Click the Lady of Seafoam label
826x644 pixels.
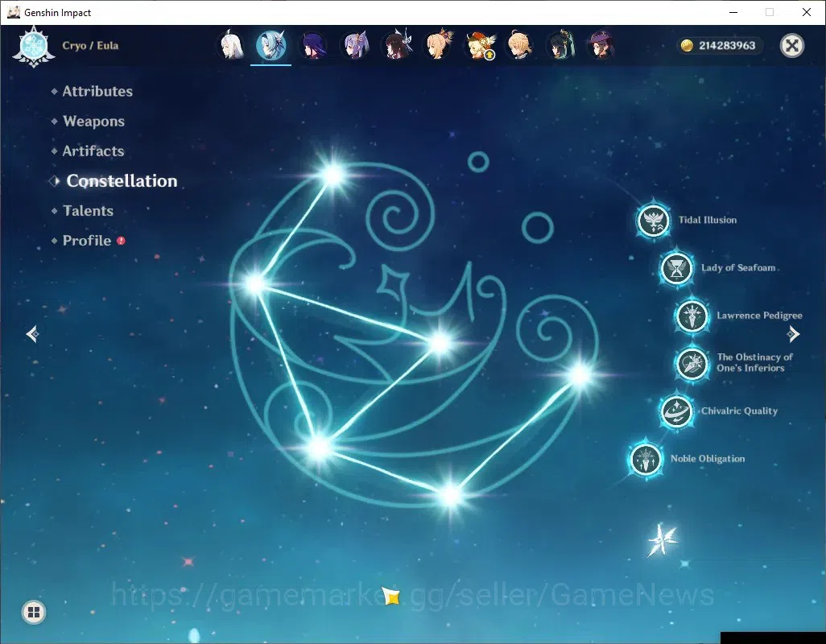(738, 267)
